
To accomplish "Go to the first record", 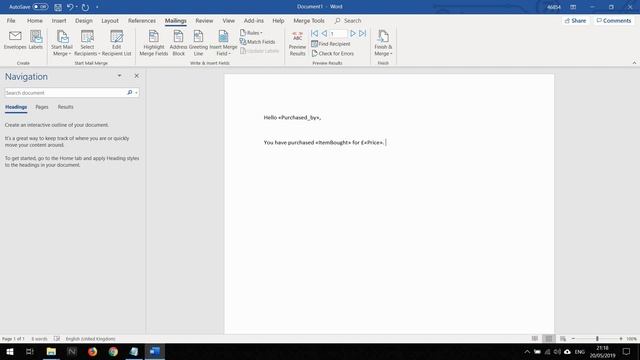I will click(x=315, y=33).
